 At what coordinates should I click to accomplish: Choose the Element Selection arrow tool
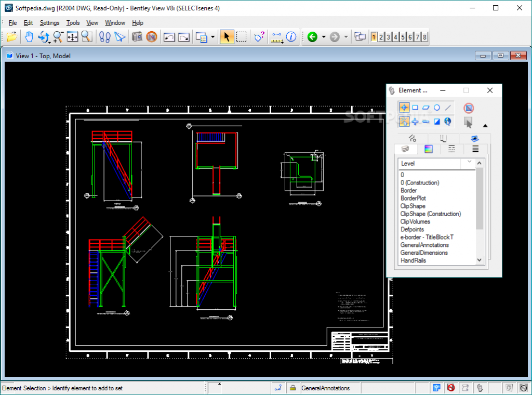tap(227, 37)
